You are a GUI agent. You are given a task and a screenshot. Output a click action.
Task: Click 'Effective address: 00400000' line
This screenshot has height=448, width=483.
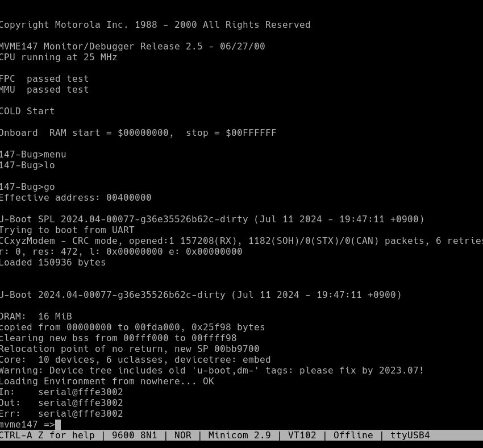pyautogui.click(x=76, y=197)
